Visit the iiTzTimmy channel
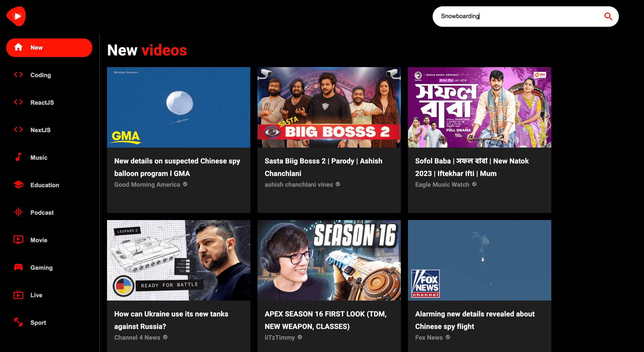The width and height of the screenshot is (644, 352). (x=280, y=337)
